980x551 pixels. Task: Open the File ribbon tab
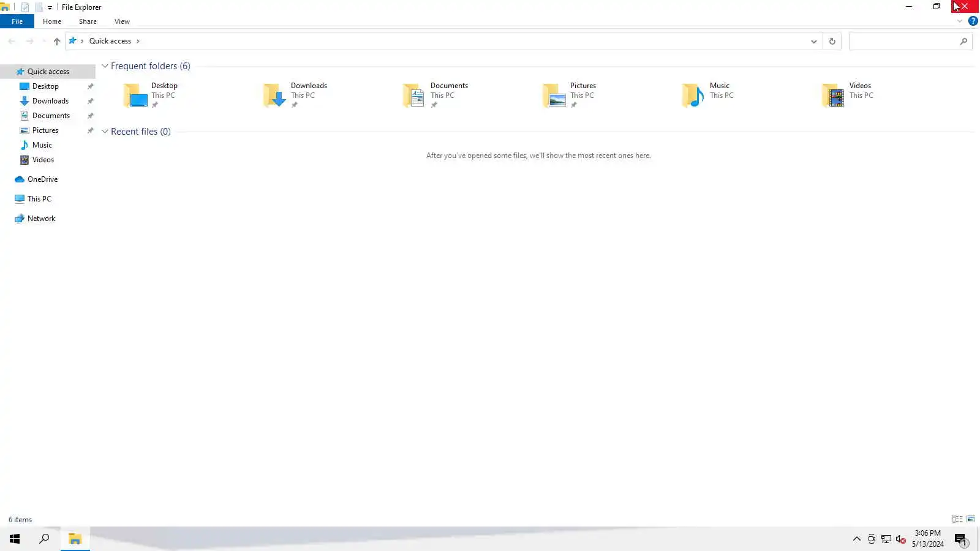[17, 21]
